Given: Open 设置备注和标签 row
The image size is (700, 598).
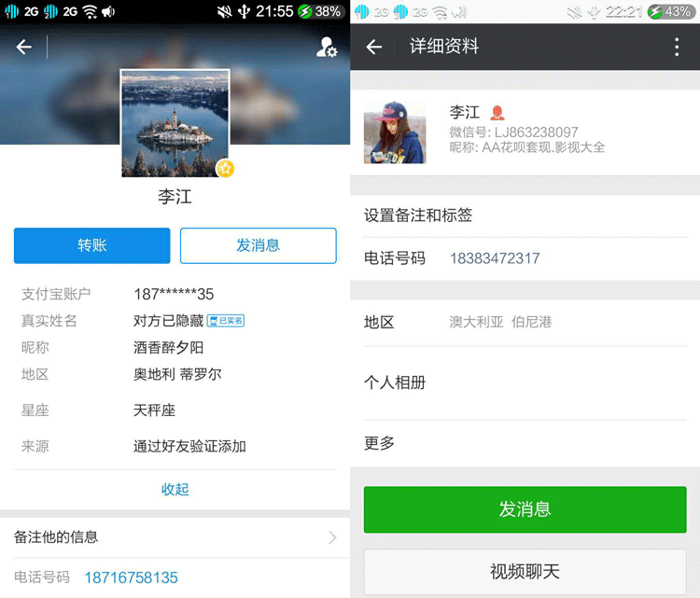Looking at the screenshot, I should (525, 216).
